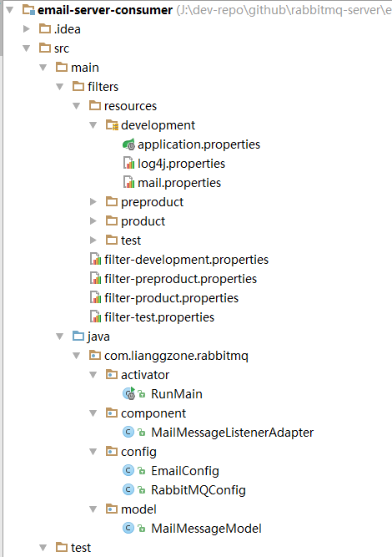This screenshot has height=557, width=392.
Task: Collapse the filters folder arrow
Action: pyautogui.click(x=59, y=87)
